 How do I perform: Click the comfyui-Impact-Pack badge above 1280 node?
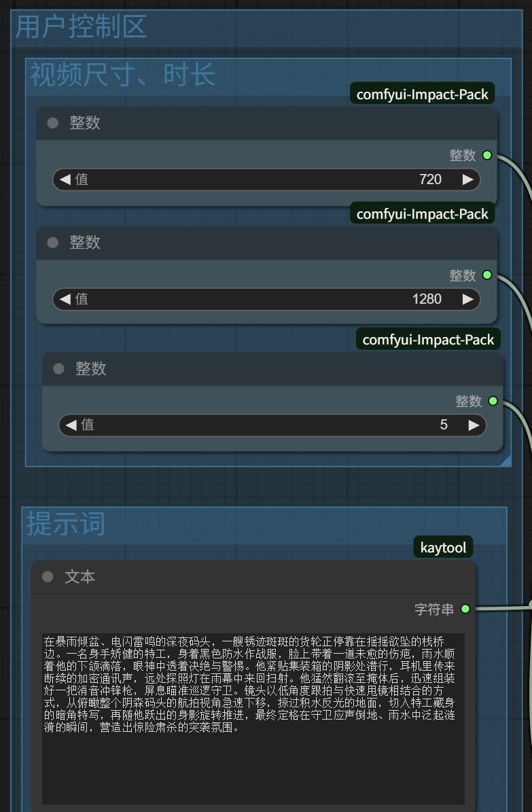[422, 214]
